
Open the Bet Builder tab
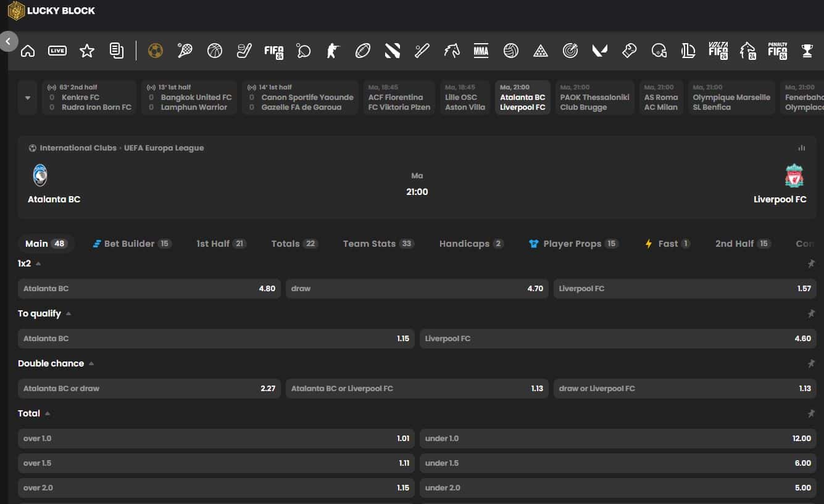[x=131, y=244]
